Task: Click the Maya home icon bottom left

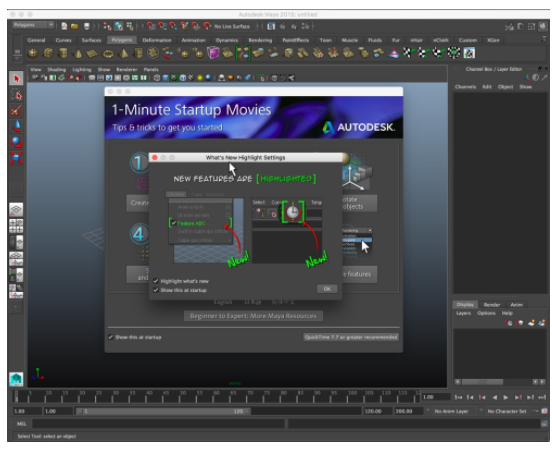Action: (16, 379)
